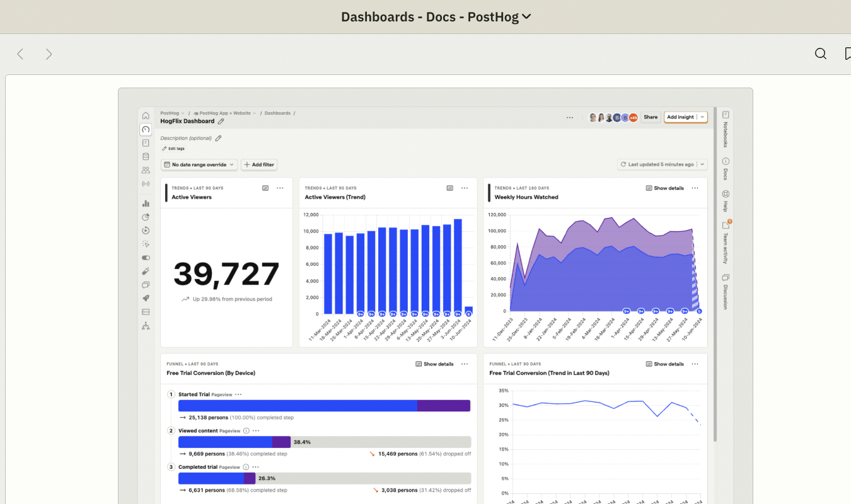Click the refresh icon next to last updated
This screenshot has height=504, width=851.
(x=623, y=164)
